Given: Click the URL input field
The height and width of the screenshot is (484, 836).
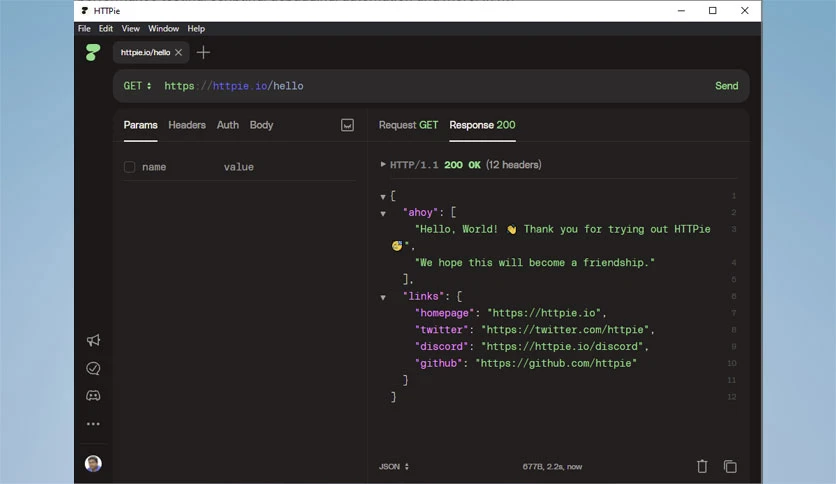Looking at the screenshot, I should pyautogui.click(x=431, y=86).
